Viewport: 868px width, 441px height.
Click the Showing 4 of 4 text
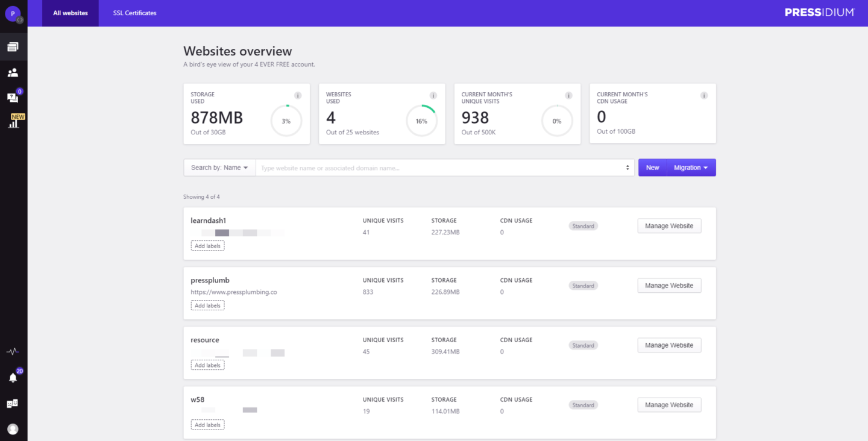tap(201, 197)
